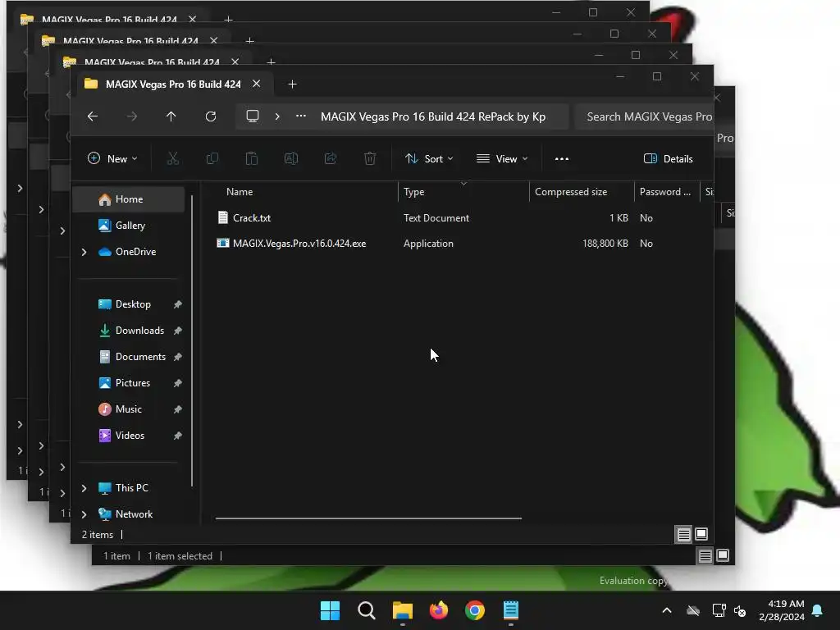
Task: Open the Pictures quick access folder
Action: point(133,383)
